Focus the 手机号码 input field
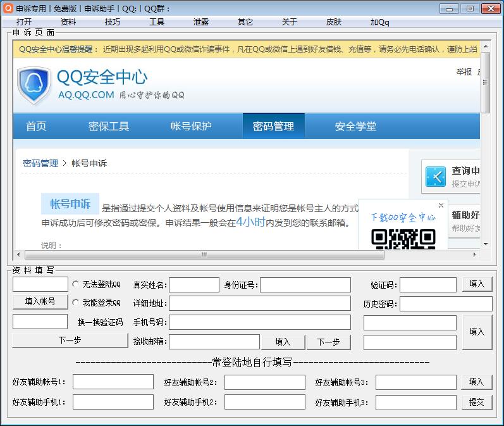The width and height of the screenshot is (504, 426). 260,322
